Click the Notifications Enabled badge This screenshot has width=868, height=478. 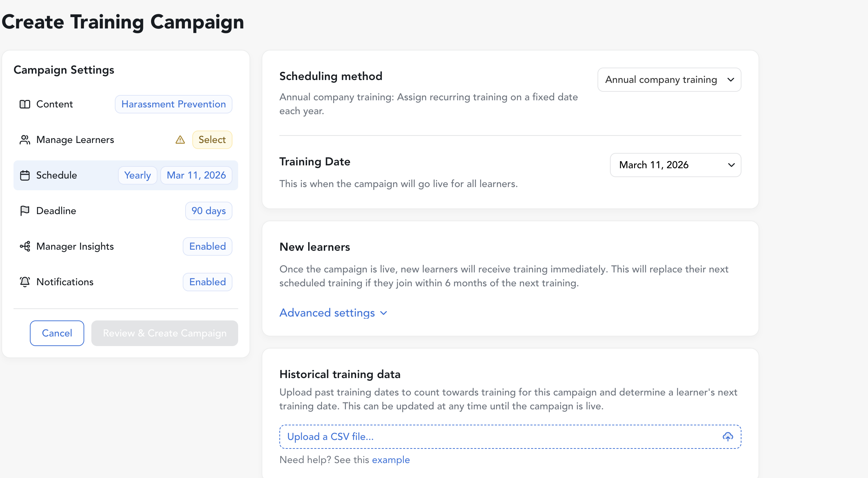coord(208,282)
